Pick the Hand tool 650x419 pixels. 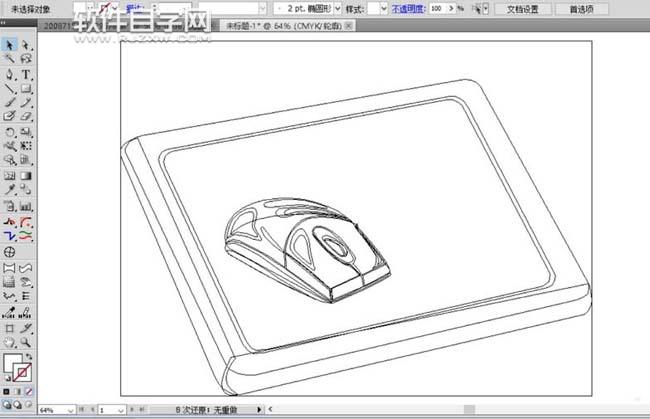[x=9, y=342]
